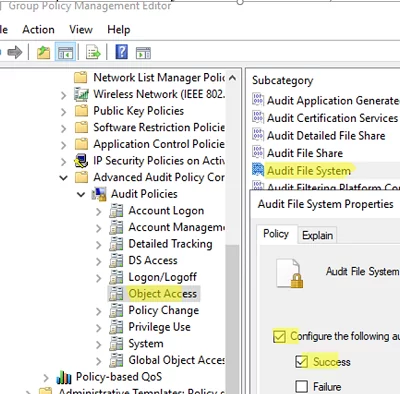Image resolution: width=400 pixels, height=394 pixels.
Task: Switch to the Policy tab
Action: [276, 234]
